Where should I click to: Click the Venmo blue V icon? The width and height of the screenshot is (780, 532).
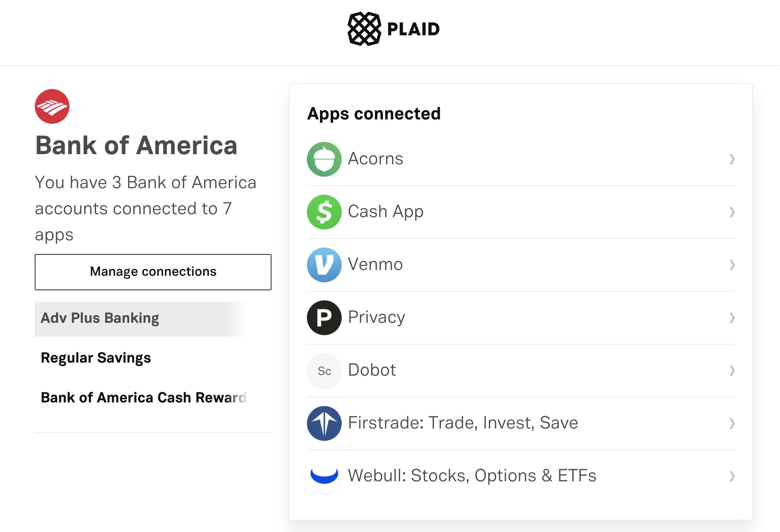click(x=324, y=265)
